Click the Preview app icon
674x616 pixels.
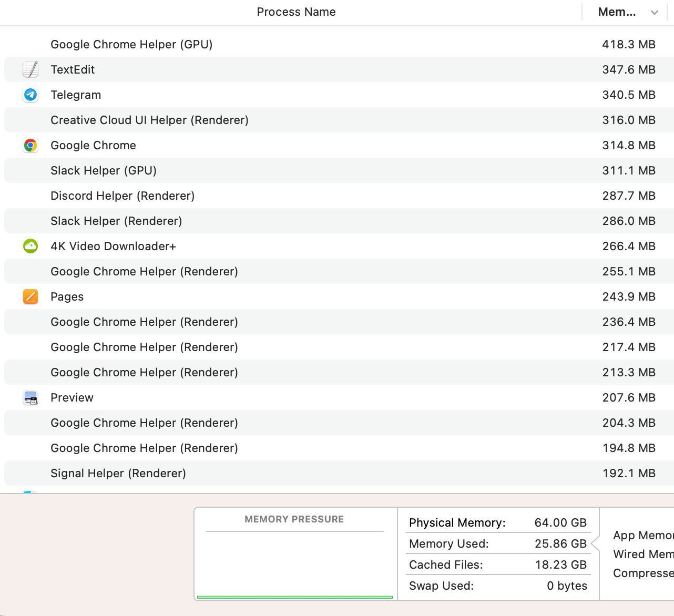pos(30,398)
